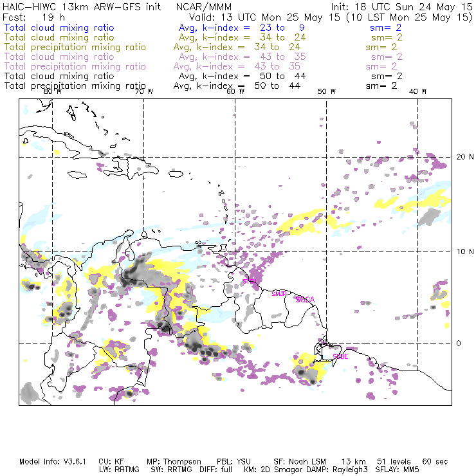Click the olive "Total precipitation mixing ratio" legend line
The height and width of the screenshot is (476, 476).
click(75, 47)
